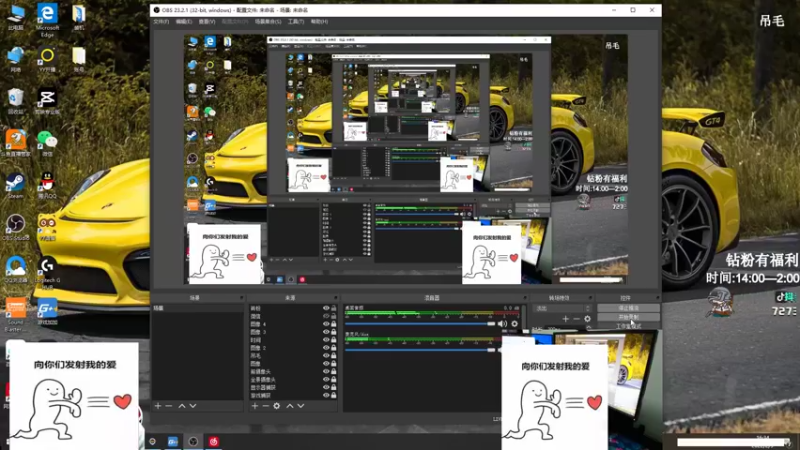The height and width of the screenshot is (450, 800).
Task: Hide the 显示器捕获 source with its eye icon
Action: [326, 387]
